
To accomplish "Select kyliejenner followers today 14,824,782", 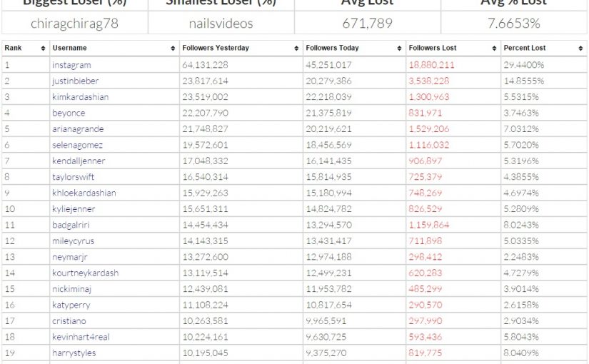I will [x=328, y=209].
